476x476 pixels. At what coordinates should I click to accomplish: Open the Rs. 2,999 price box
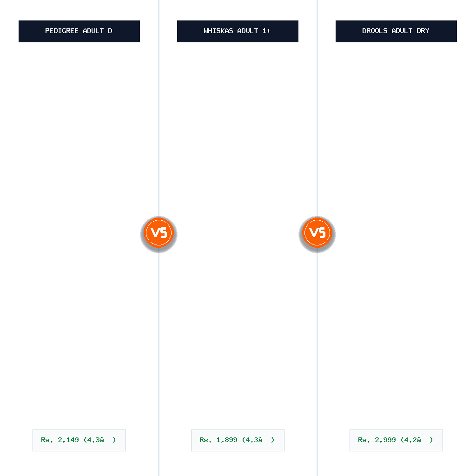396,440
